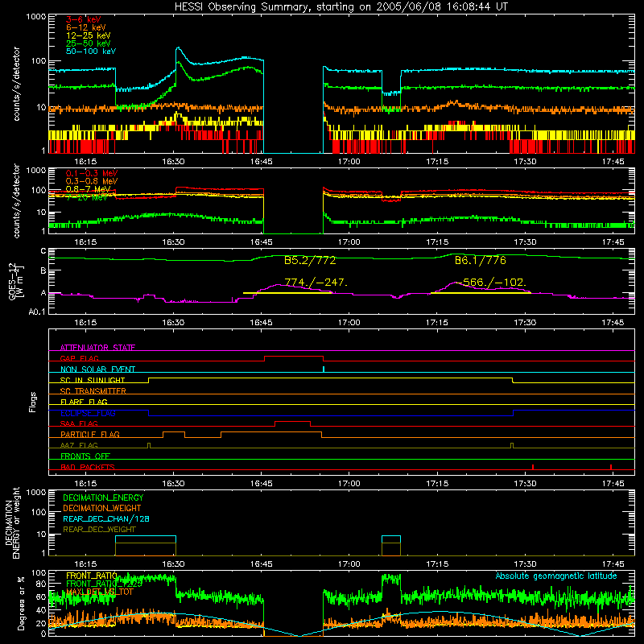
Task: Click the Degrees or % axis title
Action: (21, 603)
